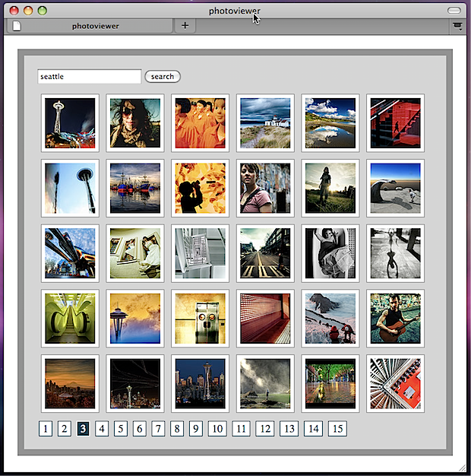Open red and white architecture thumbnail
This screenshot has width=471, height=476.
click(x=396, y=384)
